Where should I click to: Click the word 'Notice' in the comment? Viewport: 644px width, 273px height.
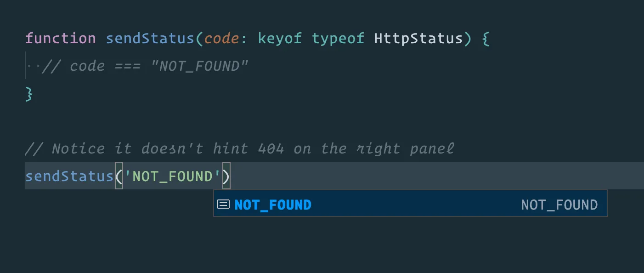[x=78, y=148]
